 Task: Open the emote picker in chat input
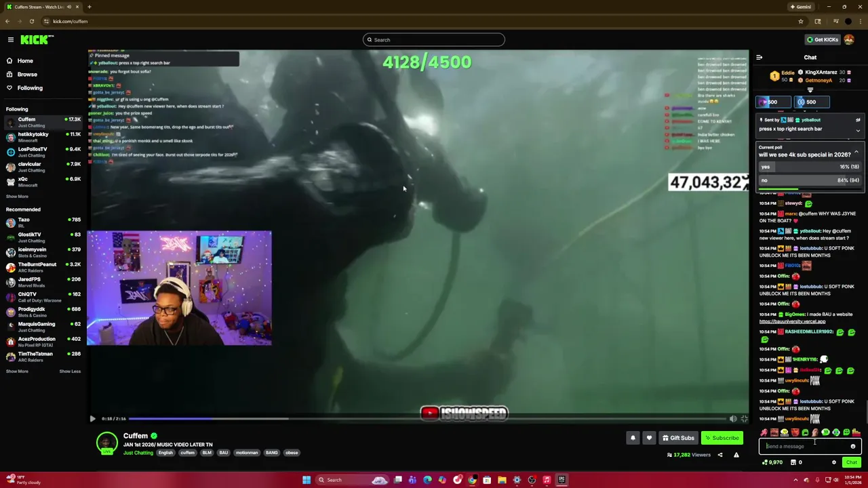pos(853,446)
